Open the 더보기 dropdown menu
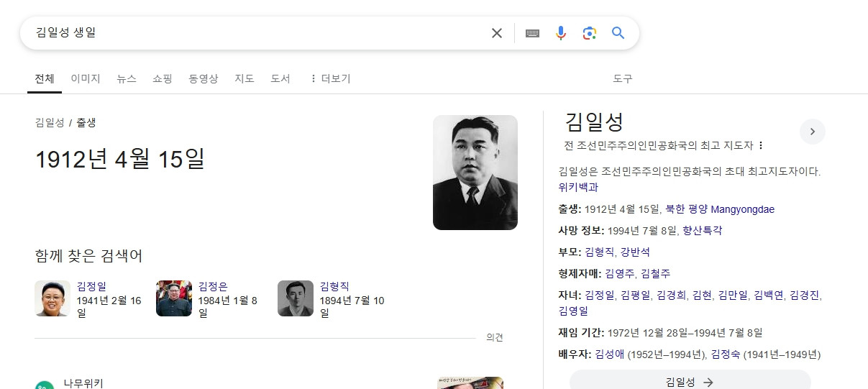Viewport: 868px width, 389px height. point(329,78)
